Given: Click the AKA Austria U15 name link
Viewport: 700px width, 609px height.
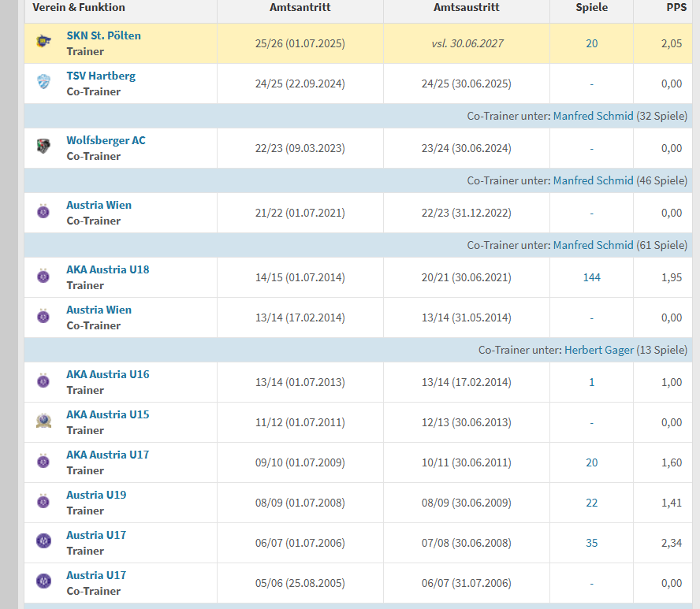Looking at the screenshot, I should 107,414.
